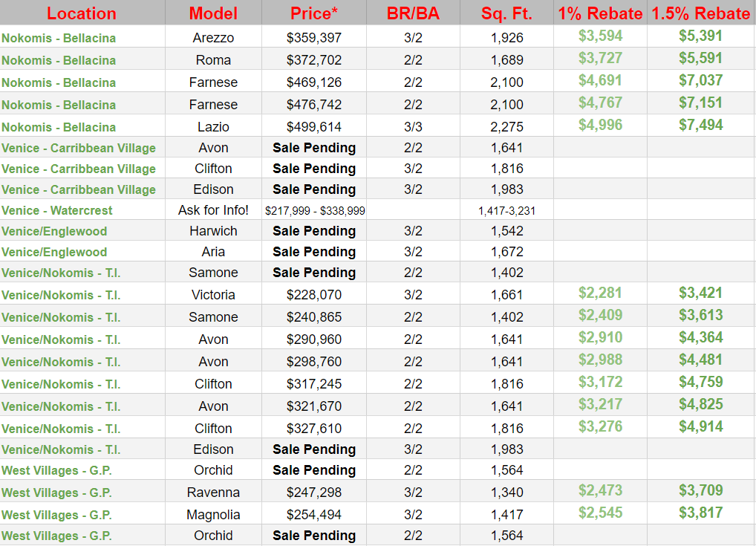Image resolution: width=756 pixels, height=546 pixels.
Task: Click the $7,494 rebate amount
Action: coord(700,125)
